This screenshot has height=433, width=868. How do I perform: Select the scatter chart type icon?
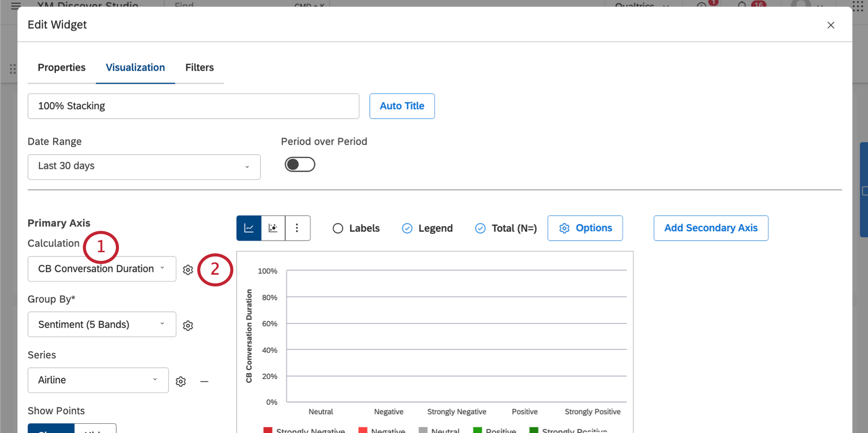point(273,228)
